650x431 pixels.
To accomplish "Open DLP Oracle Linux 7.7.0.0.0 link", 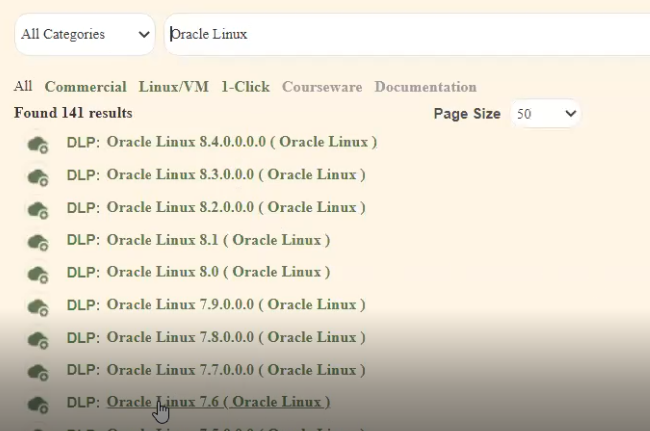I will click(x=236, y=370).
